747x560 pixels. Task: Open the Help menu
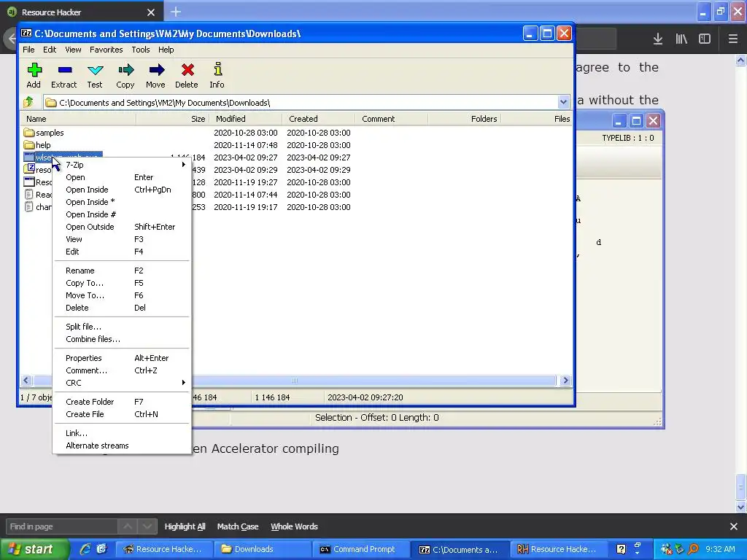click(166, 50)
